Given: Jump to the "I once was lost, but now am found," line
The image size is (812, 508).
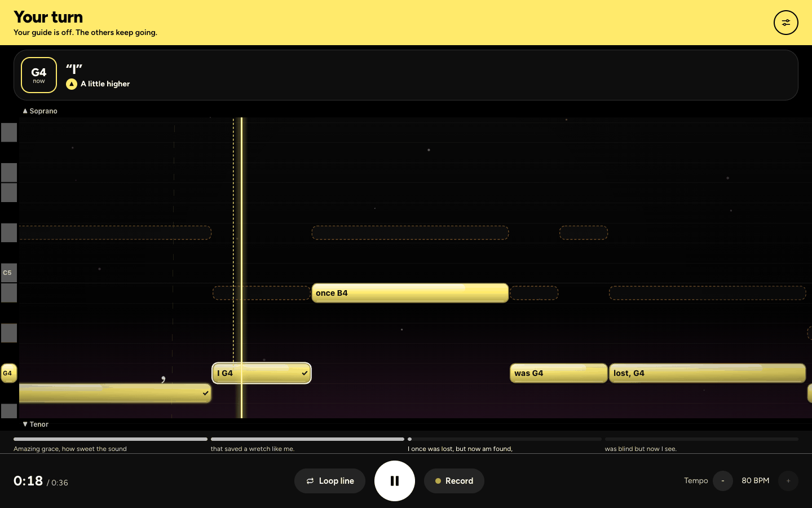Looking at the screenshot, I should pos(505,444).
